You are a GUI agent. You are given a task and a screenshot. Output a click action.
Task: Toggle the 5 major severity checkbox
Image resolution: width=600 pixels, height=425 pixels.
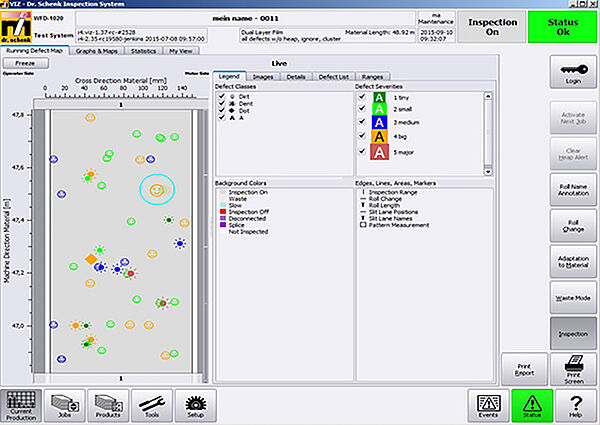(x=362, y=152)
